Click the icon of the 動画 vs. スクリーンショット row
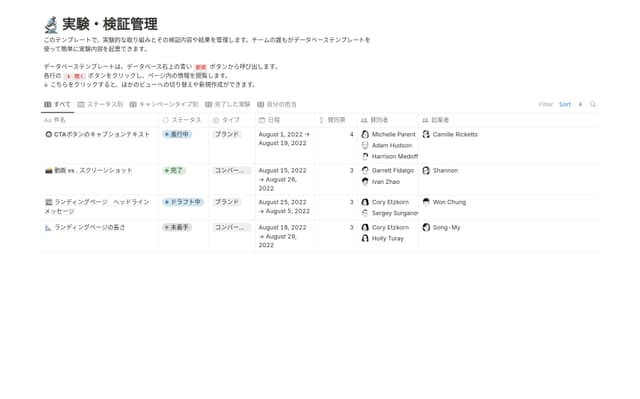 coord(49,171)
